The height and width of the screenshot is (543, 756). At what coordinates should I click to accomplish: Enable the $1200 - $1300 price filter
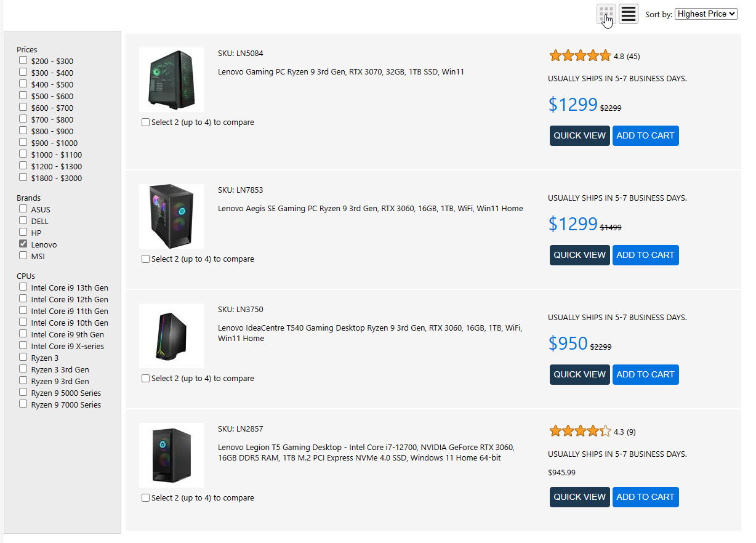pyautogui.click(x=23, y=166)
